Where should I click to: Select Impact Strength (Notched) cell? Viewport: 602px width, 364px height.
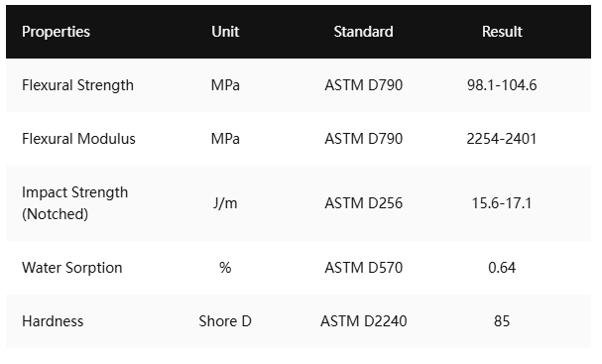(74, 203)
